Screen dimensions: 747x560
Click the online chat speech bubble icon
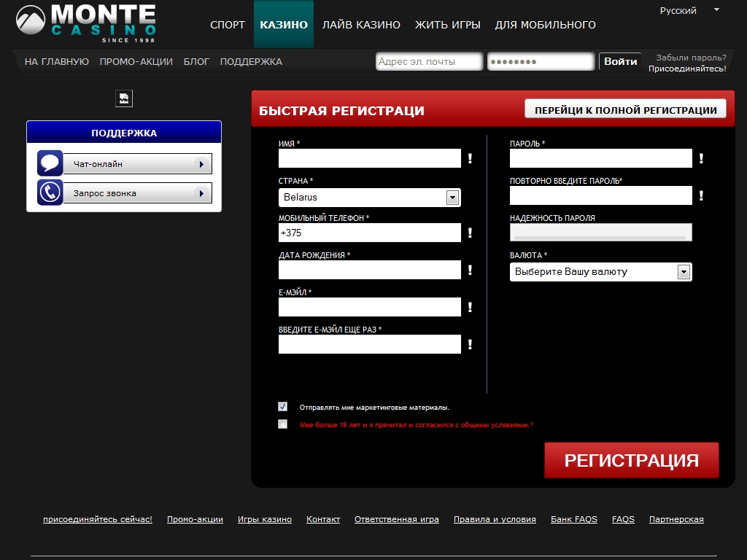50,163
